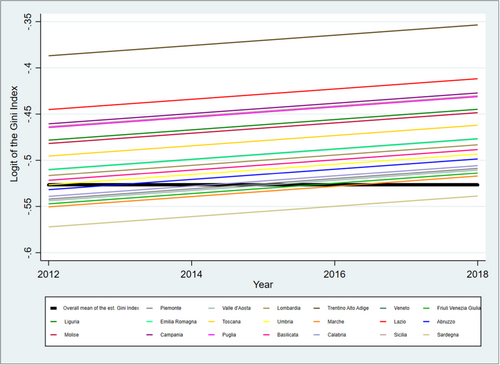Click the red Lazio legend swatch
Image resolution: width=500 pixels, height=365 pixels.
coord(383,322)
